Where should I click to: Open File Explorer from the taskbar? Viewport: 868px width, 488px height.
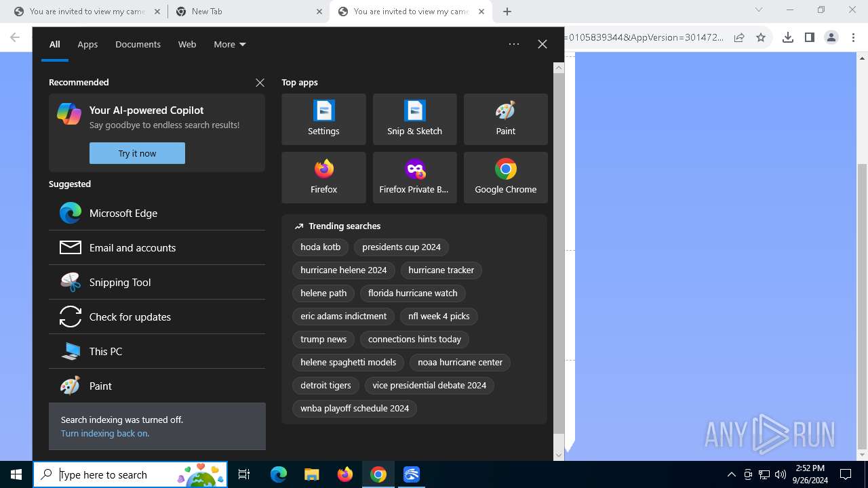311,474
